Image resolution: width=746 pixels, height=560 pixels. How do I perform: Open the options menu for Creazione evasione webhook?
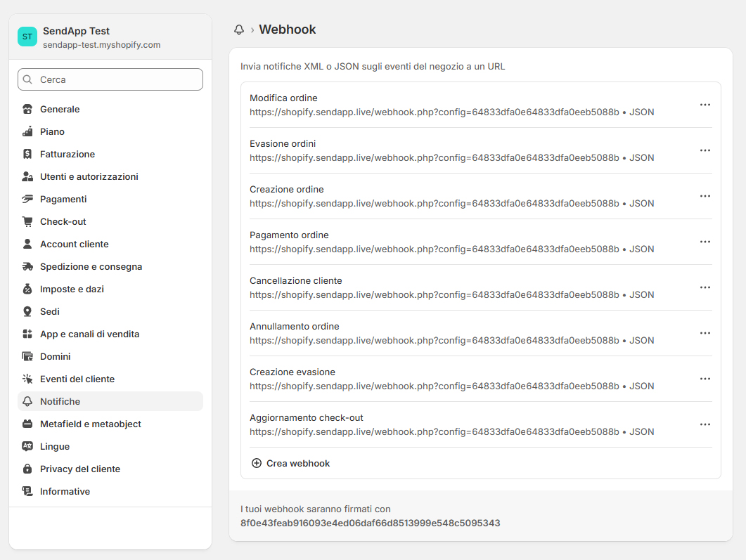point(705,379)
